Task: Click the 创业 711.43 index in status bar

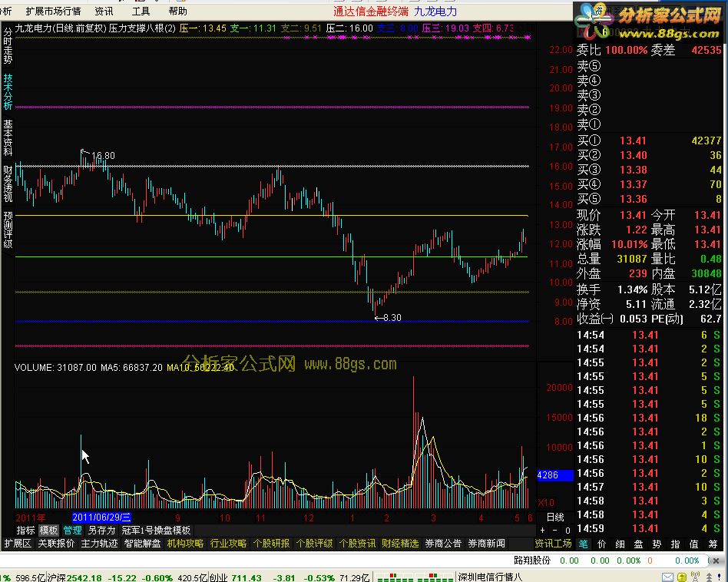Action: click(x=236, y=578)
